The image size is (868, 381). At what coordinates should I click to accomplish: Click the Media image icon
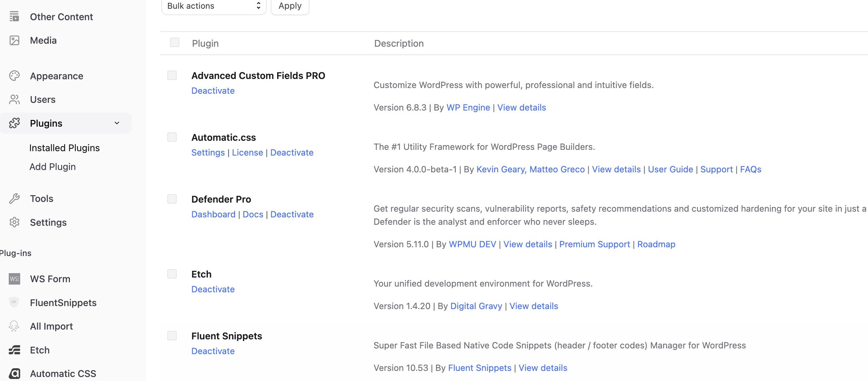tap(14, 40)
